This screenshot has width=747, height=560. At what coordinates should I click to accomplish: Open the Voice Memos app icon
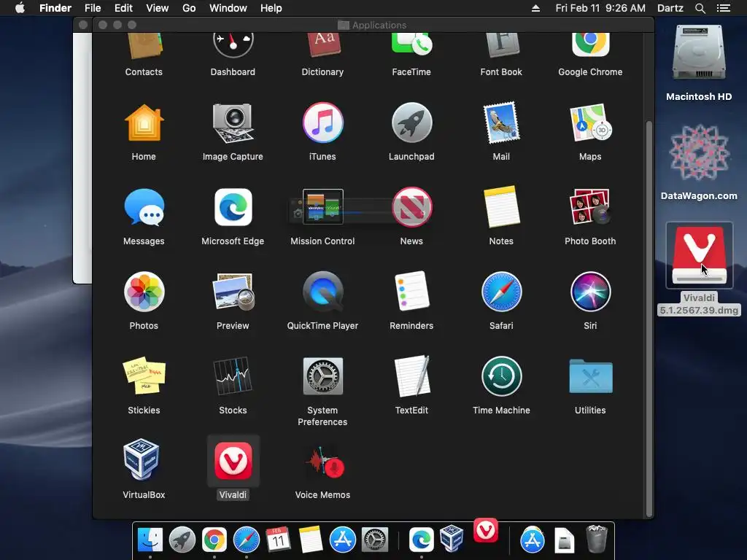pos(325,462)
